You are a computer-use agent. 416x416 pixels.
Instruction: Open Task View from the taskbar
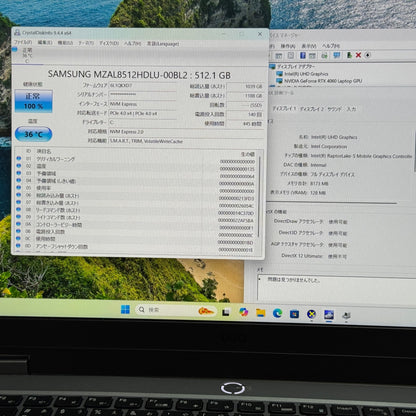pyautogui.click(x=226, y=312)
